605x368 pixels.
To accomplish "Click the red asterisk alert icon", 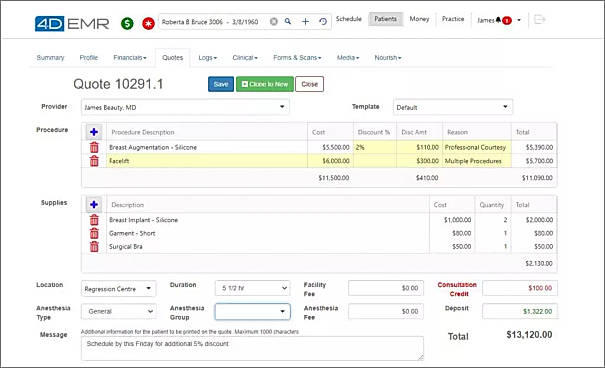I will [x=148, y=24].
